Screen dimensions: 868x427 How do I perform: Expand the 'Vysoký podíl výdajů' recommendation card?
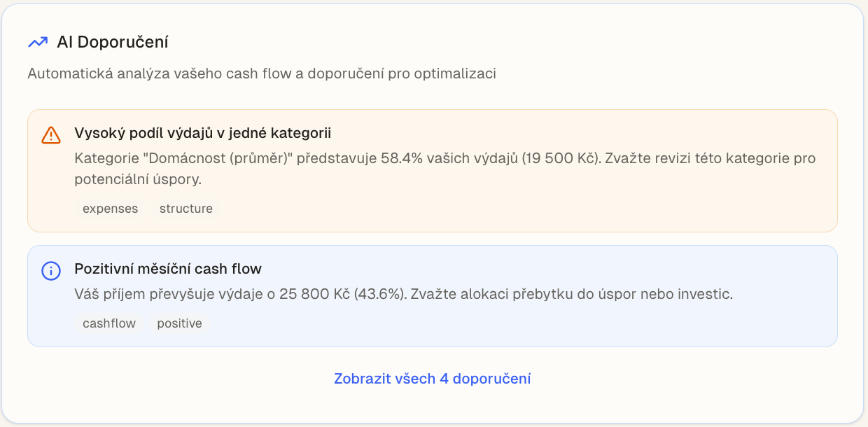(433, 170)
